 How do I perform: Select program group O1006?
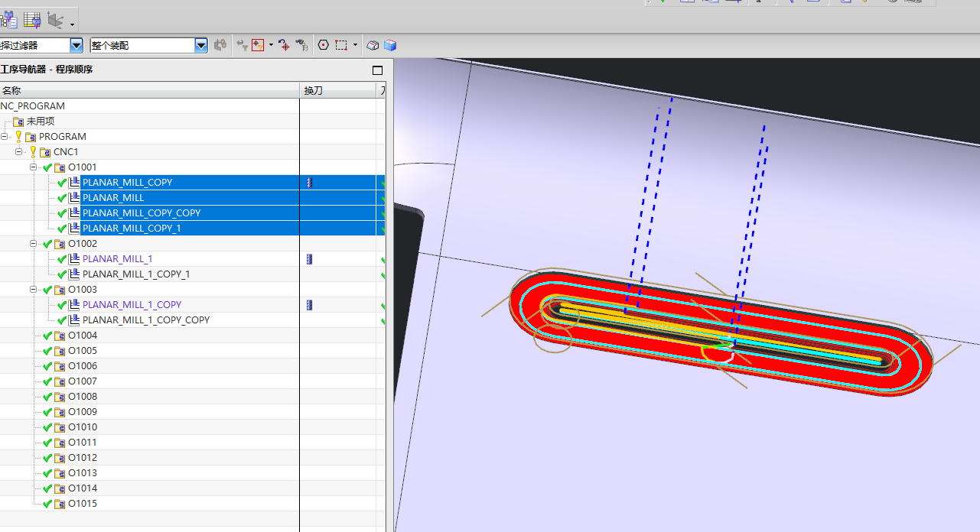pos(83,366)
